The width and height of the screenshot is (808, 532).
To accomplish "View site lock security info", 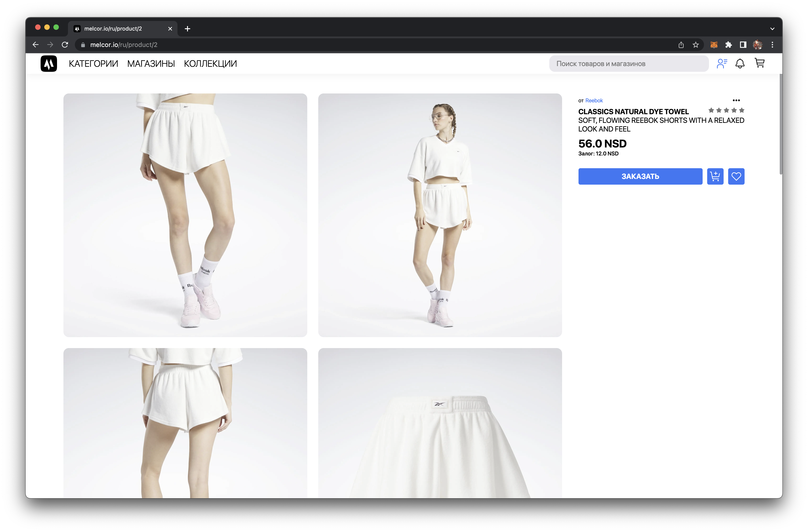I will pos(83,45).
